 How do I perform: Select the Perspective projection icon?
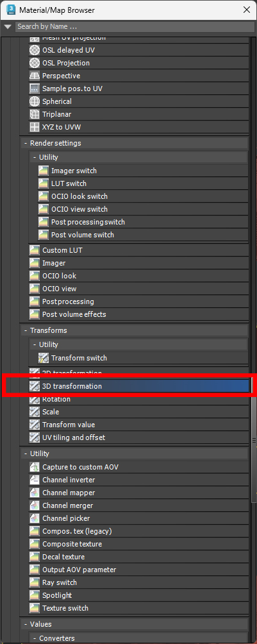pyautogui.click(x=35, y=76)
